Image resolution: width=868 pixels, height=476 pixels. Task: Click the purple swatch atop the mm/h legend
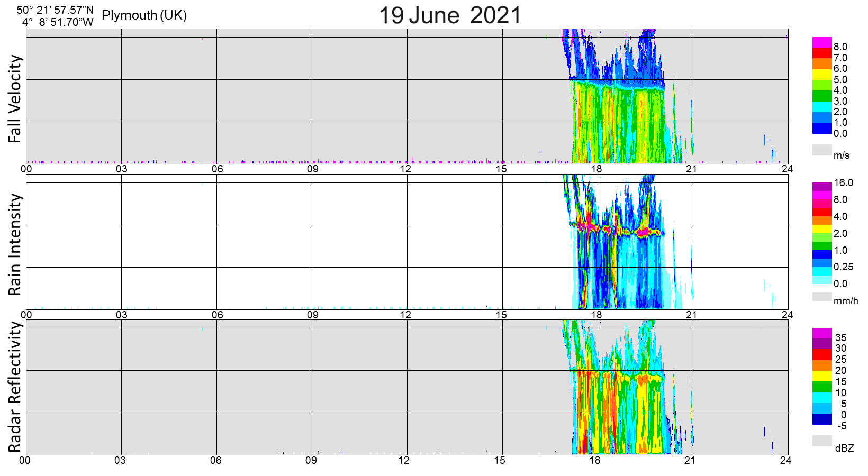[x=822, y=187]
